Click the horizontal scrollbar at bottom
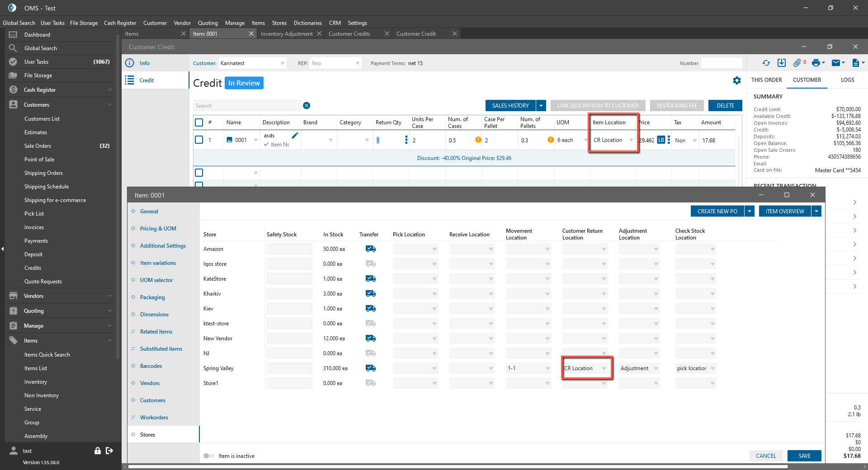 pyautogui.click(x=457, y=466)
